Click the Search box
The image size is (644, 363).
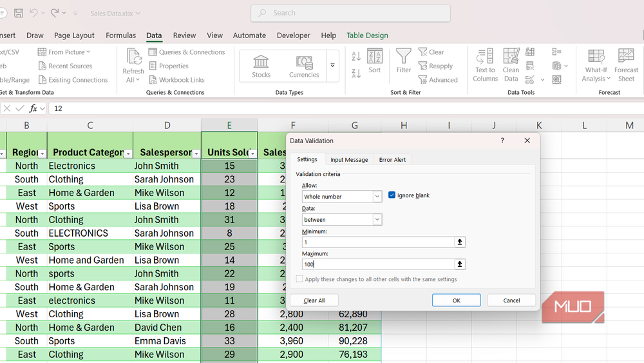(x=350, y=13)
